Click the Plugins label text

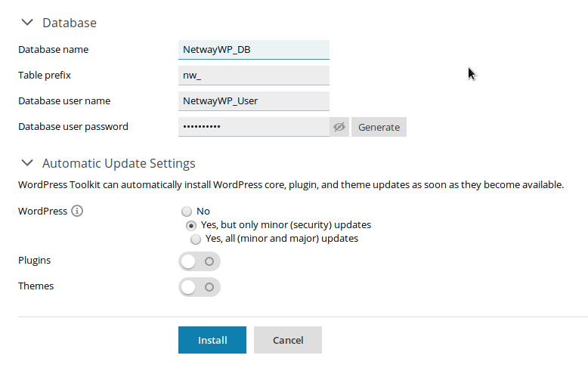point(35,261)
